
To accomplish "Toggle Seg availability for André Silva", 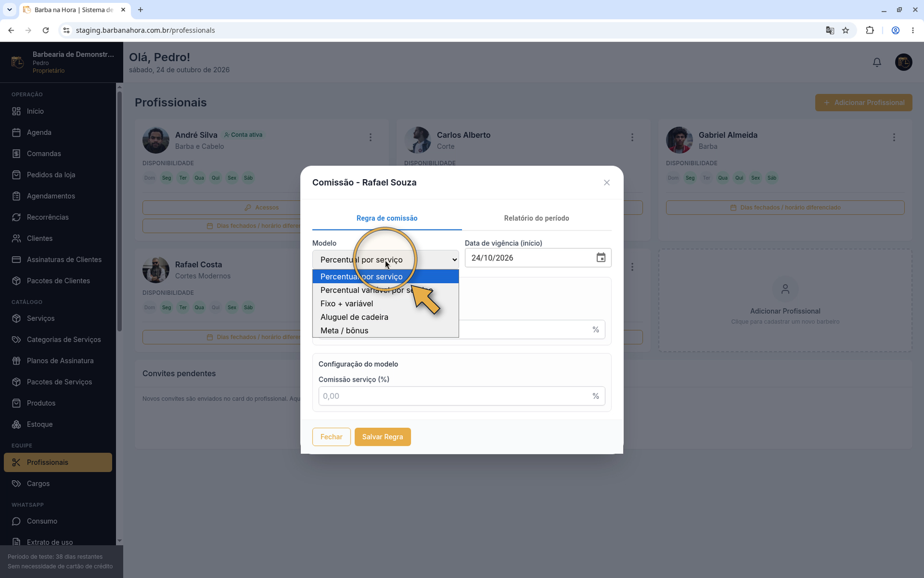I will pyautogui.click(x=166, y=178).
